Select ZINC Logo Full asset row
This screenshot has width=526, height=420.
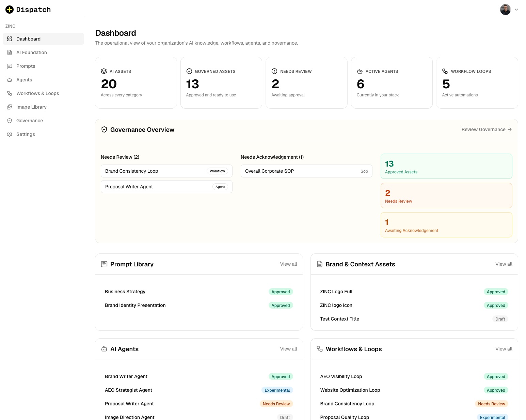tap(414, 292)
